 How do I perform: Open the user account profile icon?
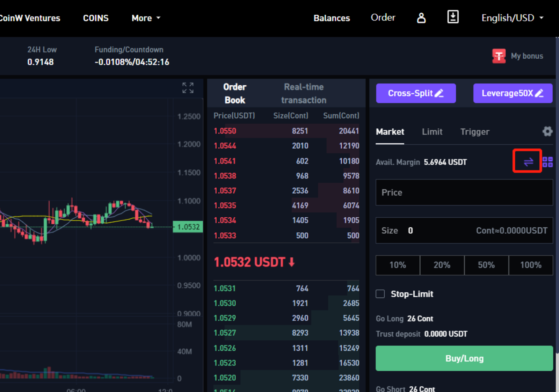pyautogui.click(x=421, y=18)
